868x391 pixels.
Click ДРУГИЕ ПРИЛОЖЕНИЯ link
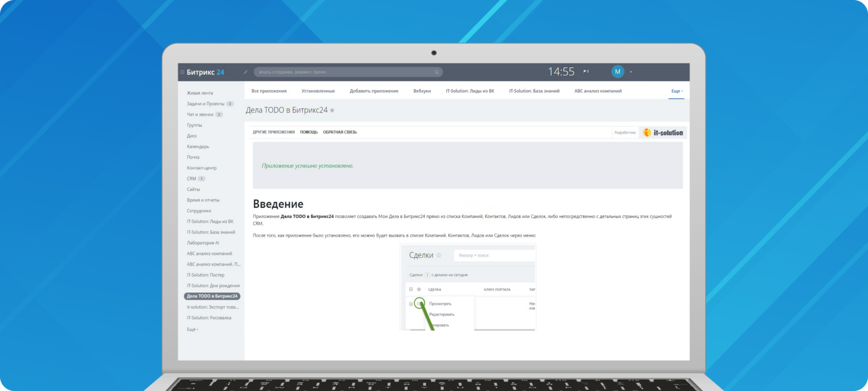tap(274, 132)
